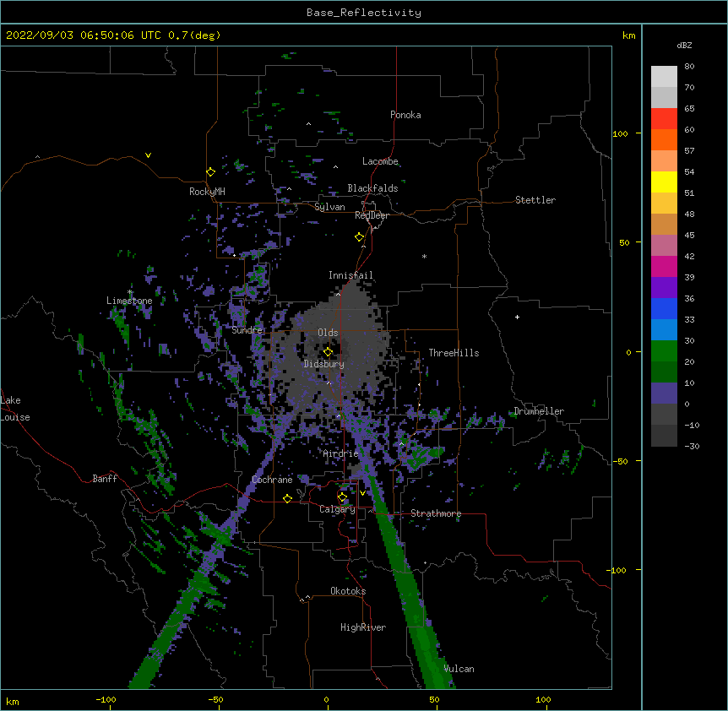Click the pink 45-42 dBZ legend swatch
Image resolution: width=728 pixels, height=711 pixels.
(664, 246)
